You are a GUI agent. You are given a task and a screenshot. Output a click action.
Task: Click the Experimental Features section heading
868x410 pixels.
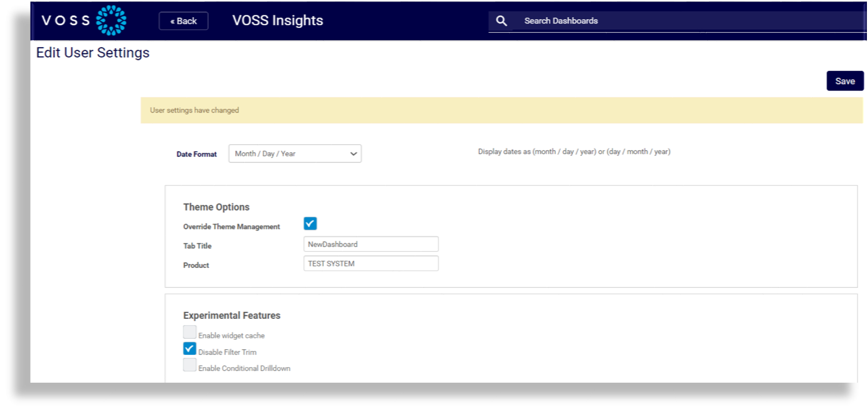coord(231,316)
